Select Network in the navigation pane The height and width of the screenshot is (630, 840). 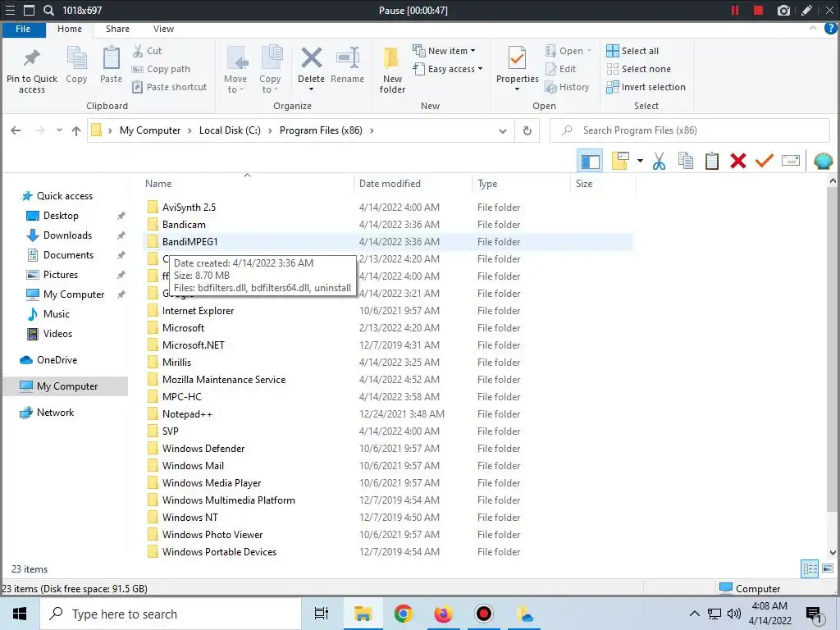tap(55, 413)
